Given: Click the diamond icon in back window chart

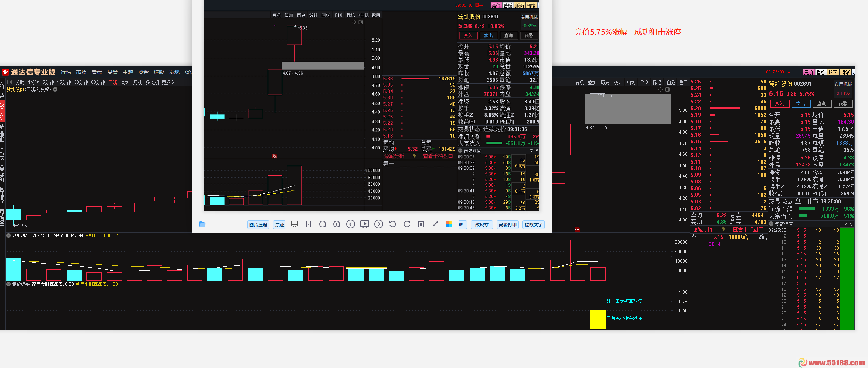Looking at the screenshot, I should [661, 90].
